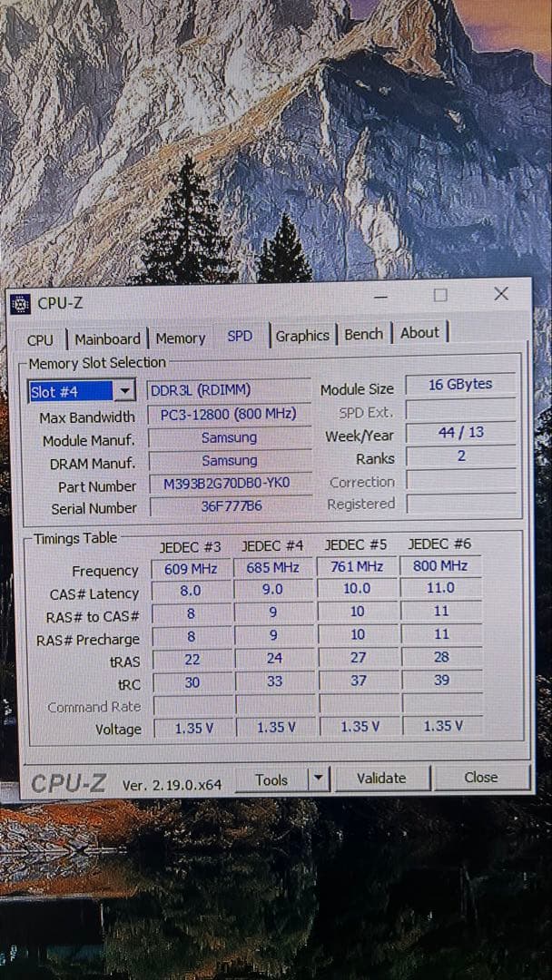
Task: Click the CAS# Latency 11.0 cell
Action: pyautogui.click(x=441, y=587)
